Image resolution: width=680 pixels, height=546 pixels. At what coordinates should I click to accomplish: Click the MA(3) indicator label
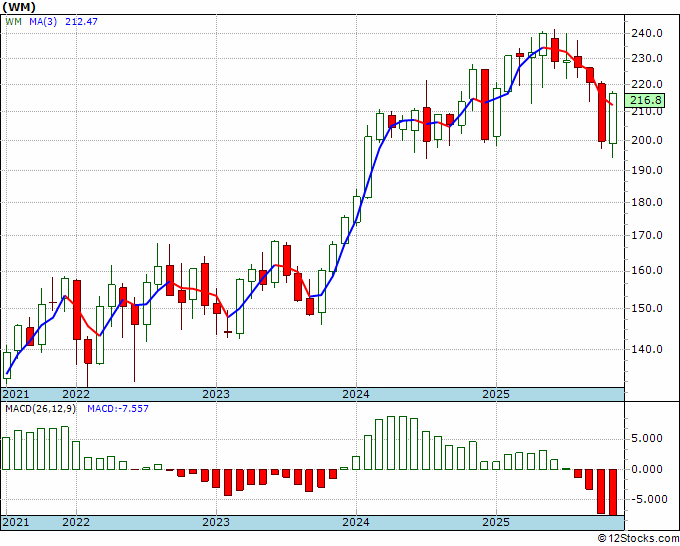click(43, 21)
